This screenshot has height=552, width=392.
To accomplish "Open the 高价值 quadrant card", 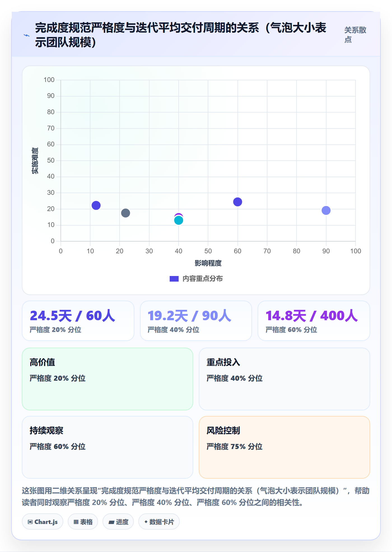I will 108,379.
